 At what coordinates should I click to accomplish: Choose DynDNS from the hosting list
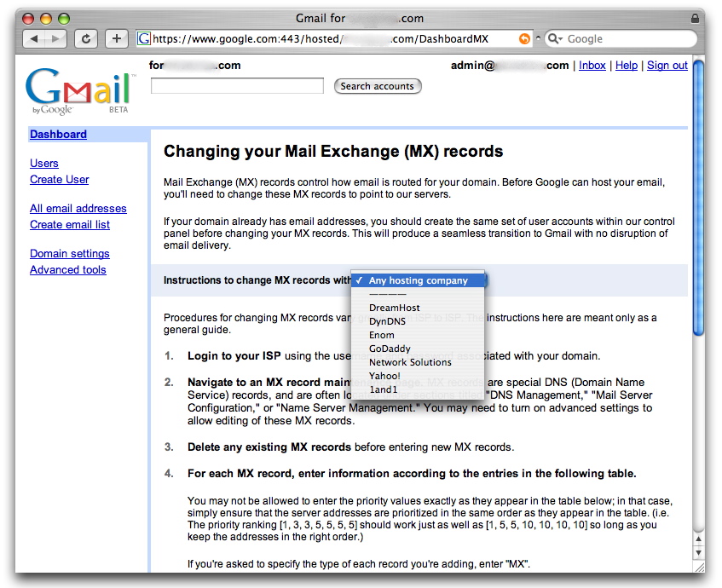418,321
